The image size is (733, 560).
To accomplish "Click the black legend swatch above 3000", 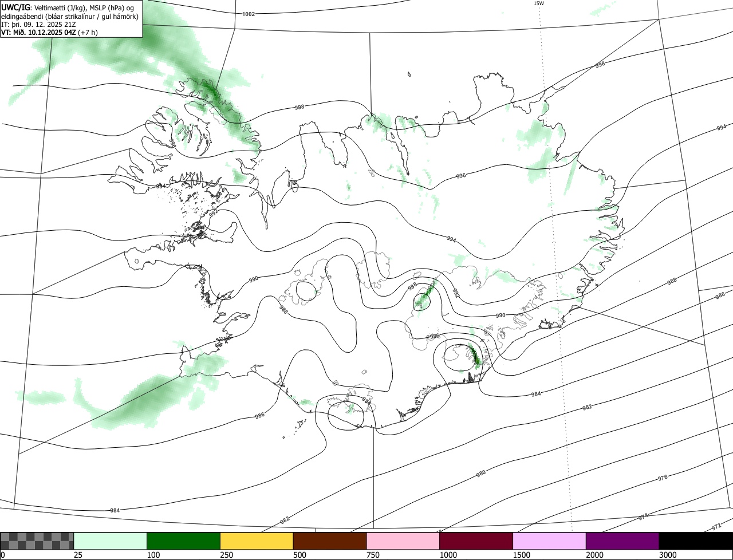I will click(x=696, y=541).
